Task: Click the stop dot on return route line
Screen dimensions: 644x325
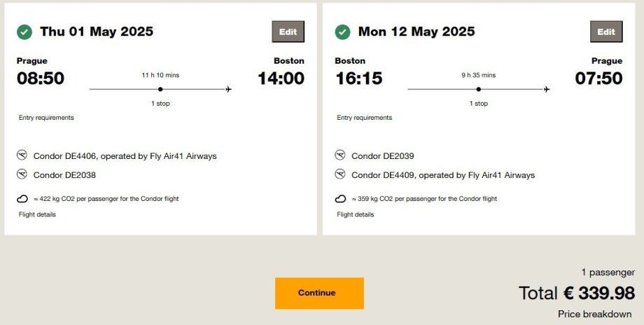Action: 479,90
